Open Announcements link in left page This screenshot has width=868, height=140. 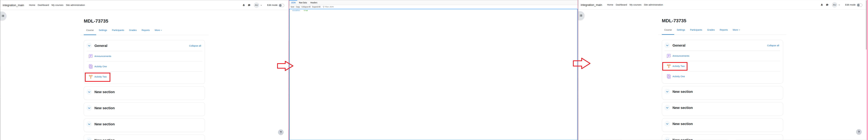click(x=103, y=56)
